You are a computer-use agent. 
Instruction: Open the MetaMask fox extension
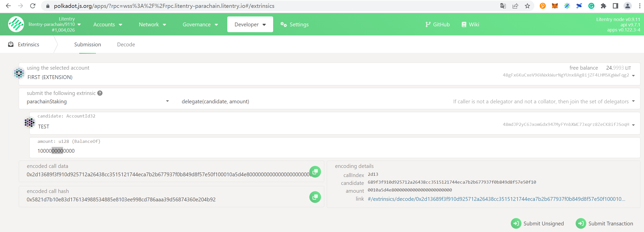(555, 6)
